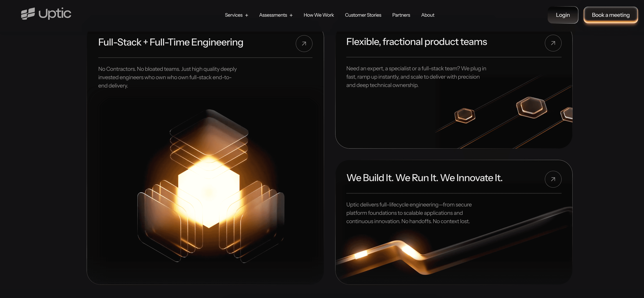Click Book a meeting button
Screen dimensions: 644x298
coord(610,15)
